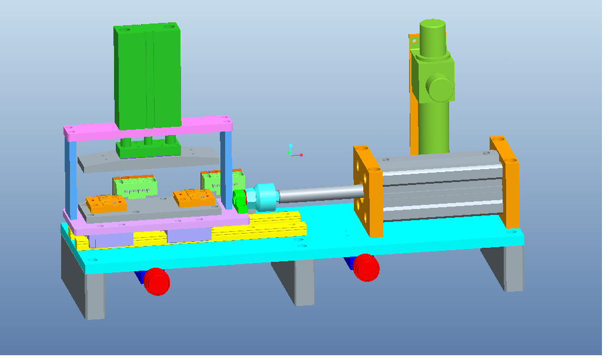Viewport: 609px width, 364px height.
Task: Select the gray horizontal cylinder body
Action: coord(440,188)
